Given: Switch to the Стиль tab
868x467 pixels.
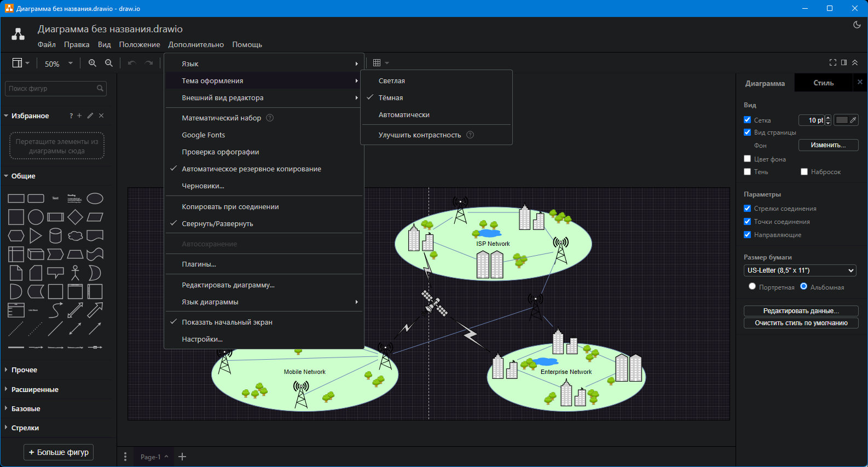Looking at the screenshot, I should 823,83.
